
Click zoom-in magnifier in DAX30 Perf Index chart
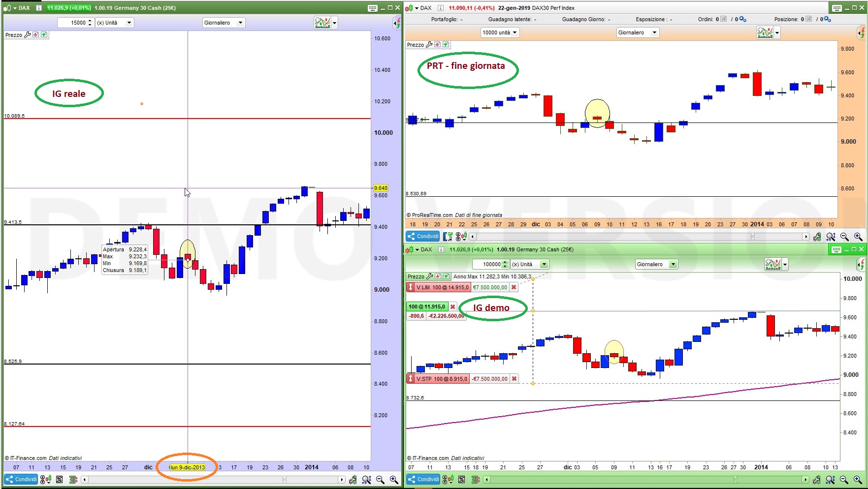(x=858, y=237)
